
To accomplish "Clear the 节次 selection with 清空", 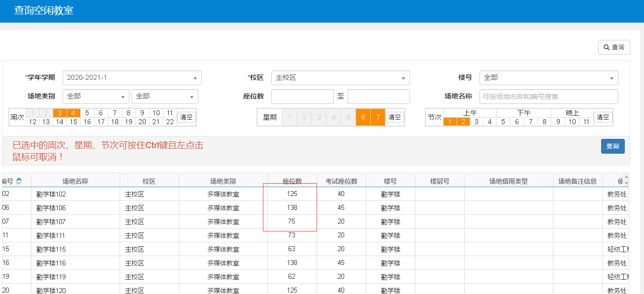I will [603, 117].
